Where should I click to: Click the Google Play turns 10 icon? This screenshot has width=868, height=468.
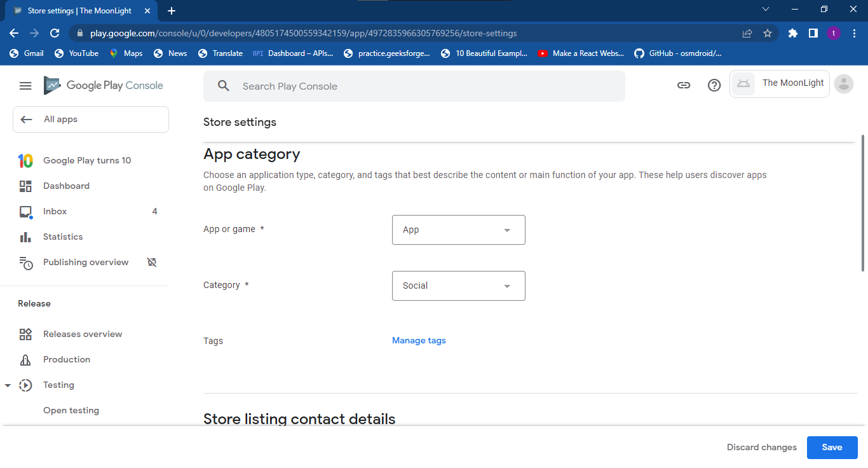[25, 161]
